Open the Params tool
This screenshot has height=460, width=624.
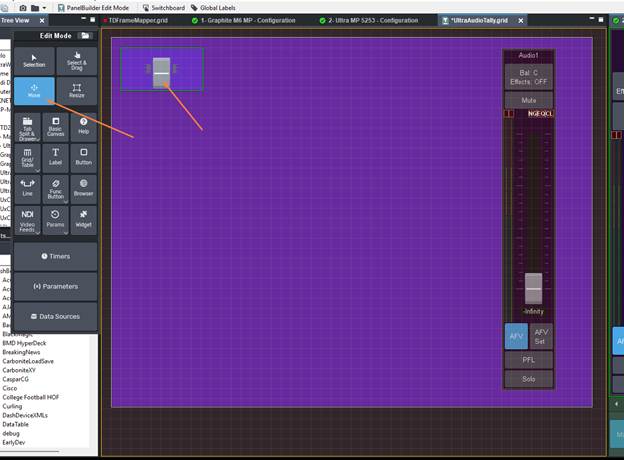(x=55, y=220)
